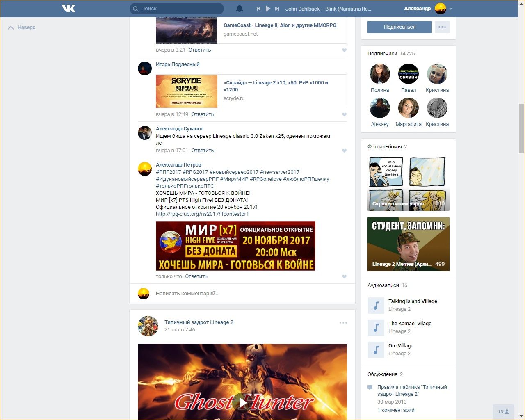This screenshot has width=525, height=420.
Task: Open subscriber Aleksey's avatar
Action: (x=380, y=108)
